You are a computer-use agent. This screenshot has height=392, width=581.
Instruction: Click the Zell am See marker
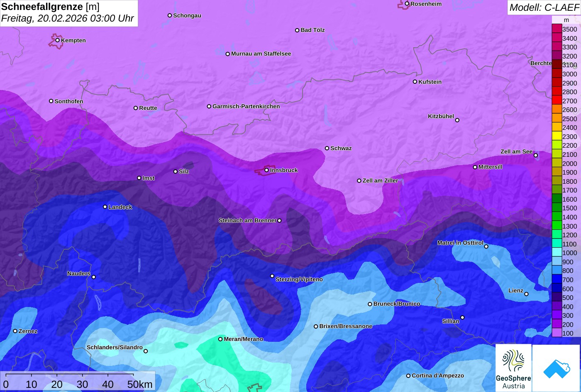pyautogui.click(x=536, y=156)
